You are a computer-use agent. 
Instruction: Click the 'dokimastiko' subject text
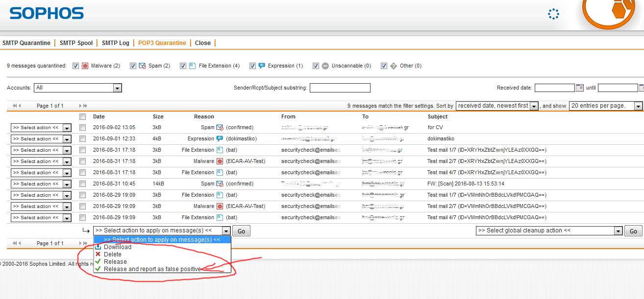click(441, 139)
